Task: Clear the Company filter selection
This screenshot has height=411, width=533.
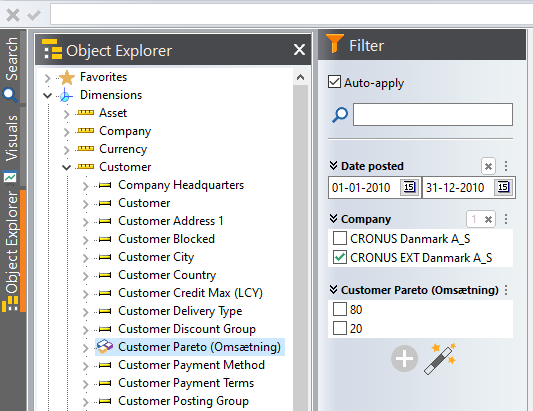Action: (488, 220)
